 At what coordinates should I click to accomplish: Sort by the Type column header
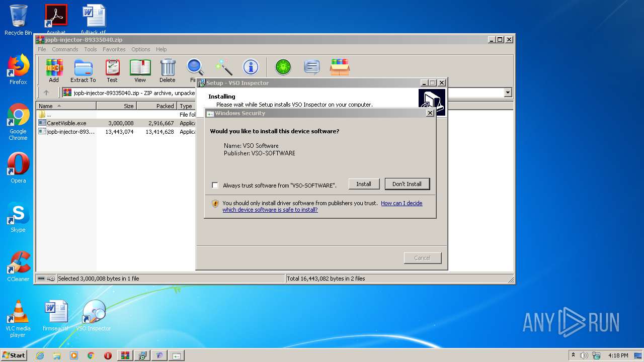coord(186,106)
